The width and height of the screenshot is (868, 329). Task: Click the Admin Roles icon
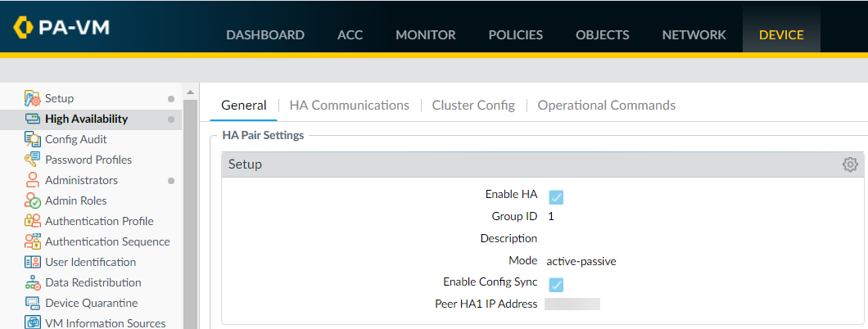(32, 201)
